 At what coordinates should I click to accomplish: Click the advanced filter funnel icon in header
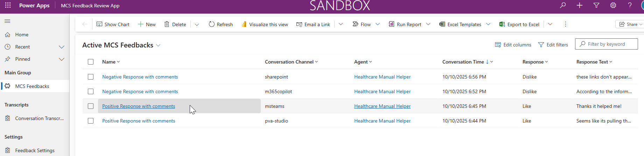(596, 5)
